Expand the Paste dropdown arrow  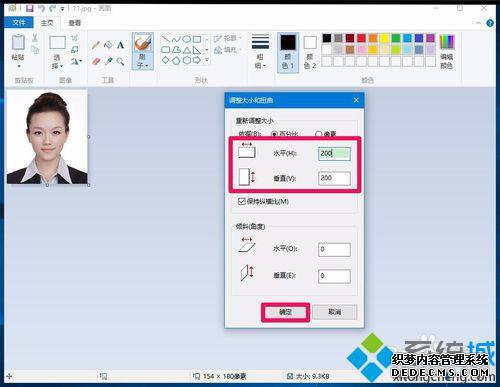pyautogui.click(x=18, y=66)
